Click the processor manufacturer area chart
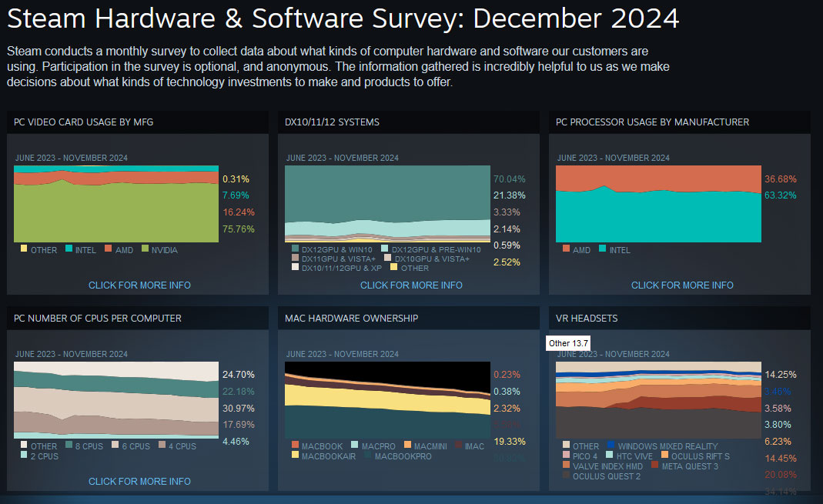The width and height of the screenshot is (823, 504). point(658,204)
